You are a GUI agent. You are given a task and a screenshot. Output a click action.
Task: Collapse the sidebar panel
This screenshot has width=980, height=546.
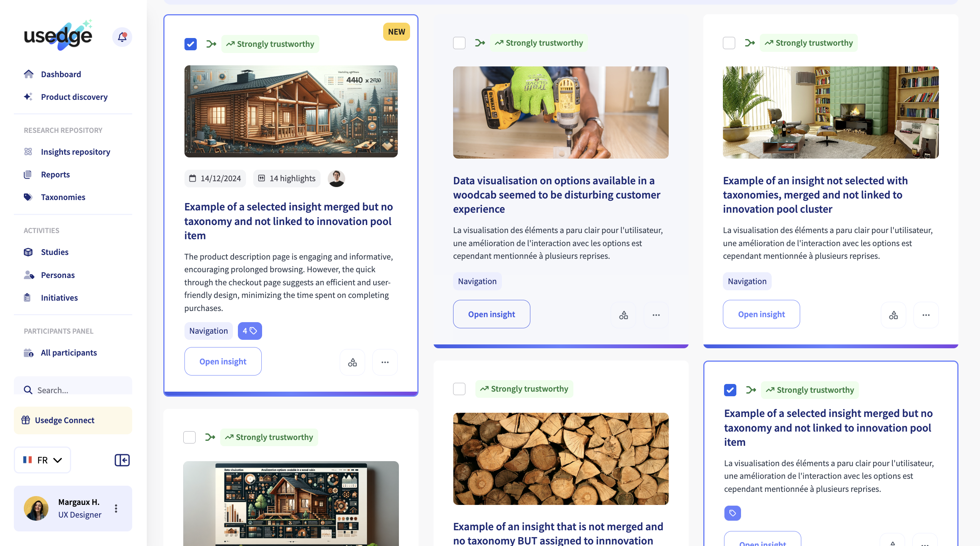coord(122,460)
